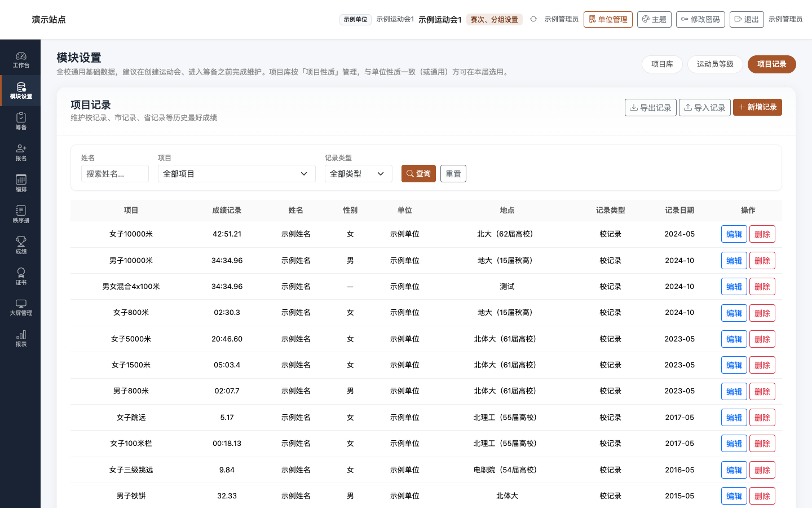Viewport: 812px width, 508px height.
Task: Click the 查询 search button
Action: [x=418, y=174]
